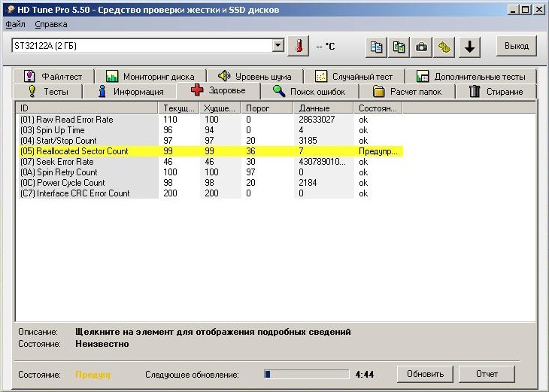
Task: Click data value 28633027
Action: click(317, 120)
